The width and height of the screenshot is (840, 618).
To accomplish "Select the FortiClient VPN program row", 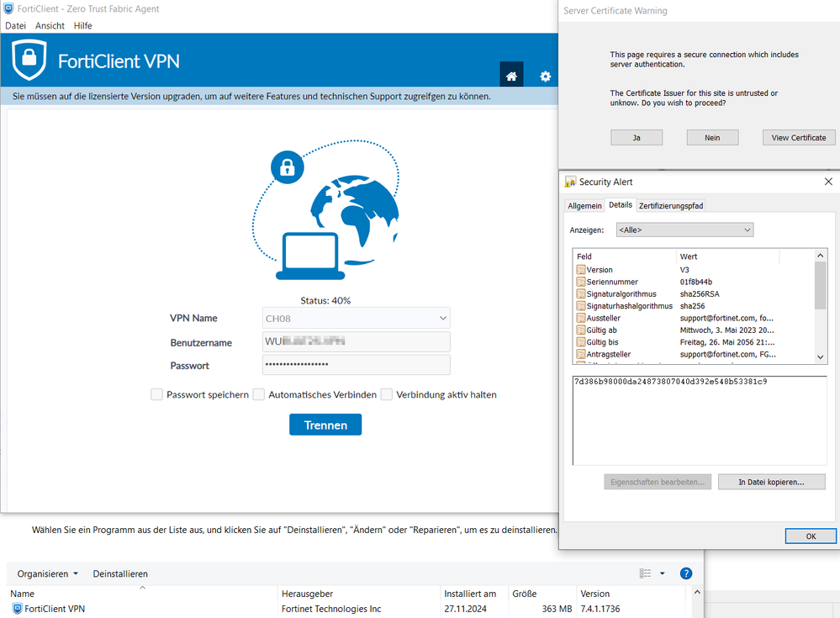I will coord(347,609).
